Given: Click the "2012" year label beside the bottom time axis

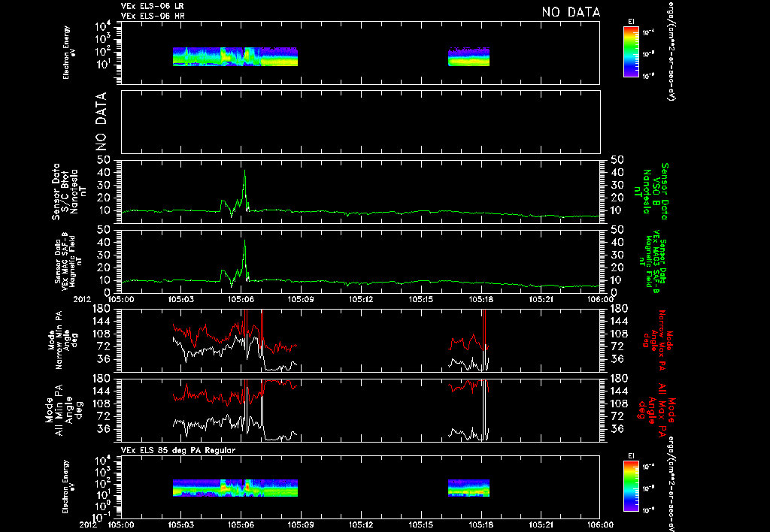Looking at the screenshot, I should pos(88,524).
